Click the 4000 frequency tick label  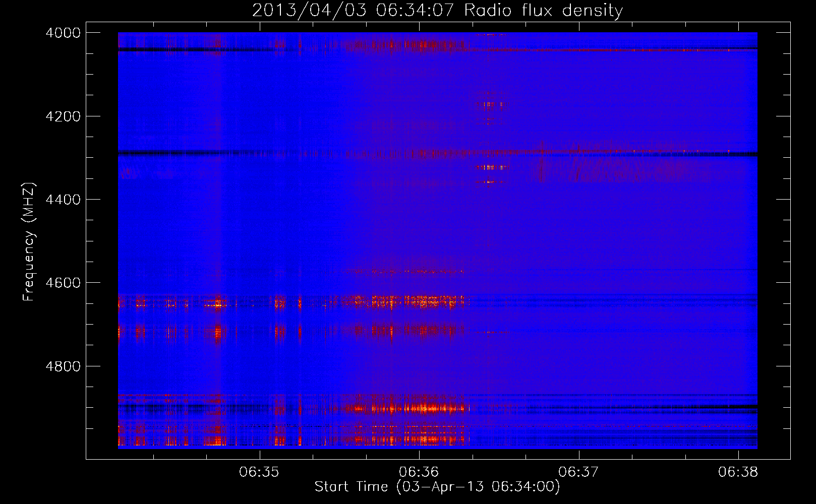coord(63,33)
